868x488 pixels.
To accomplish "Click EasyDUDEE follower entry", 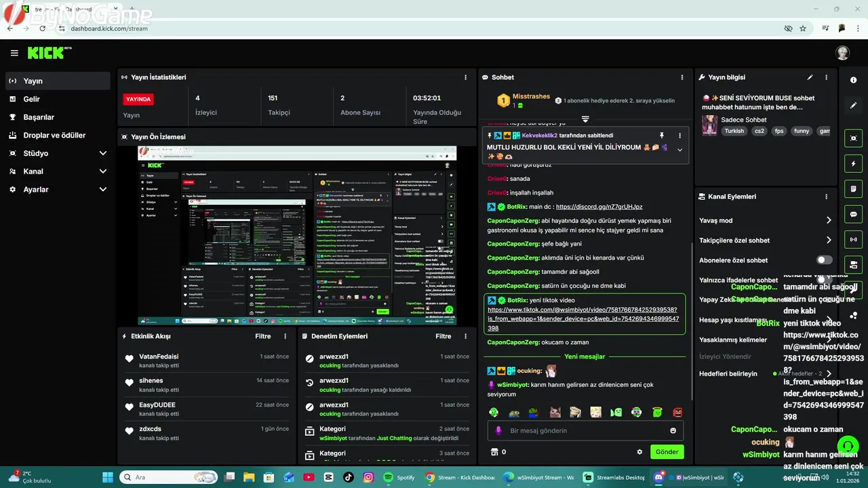I will click(157, 405).
